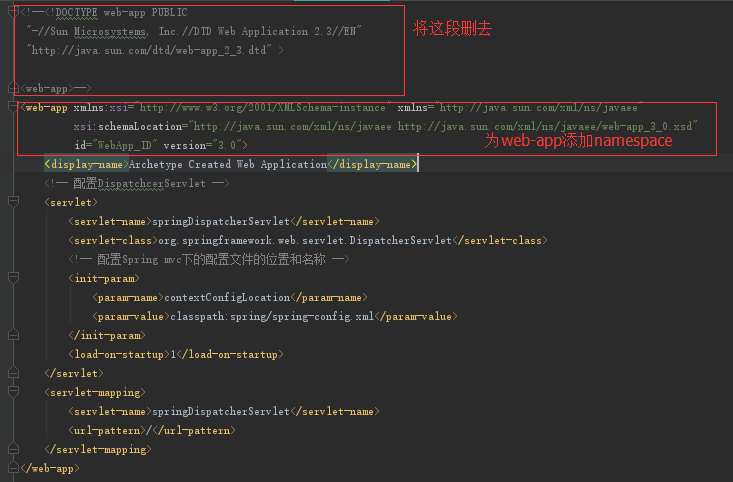Screen dimensions: 733x482
Task: Click the Spring mvc config location comment
Action: 209,259
